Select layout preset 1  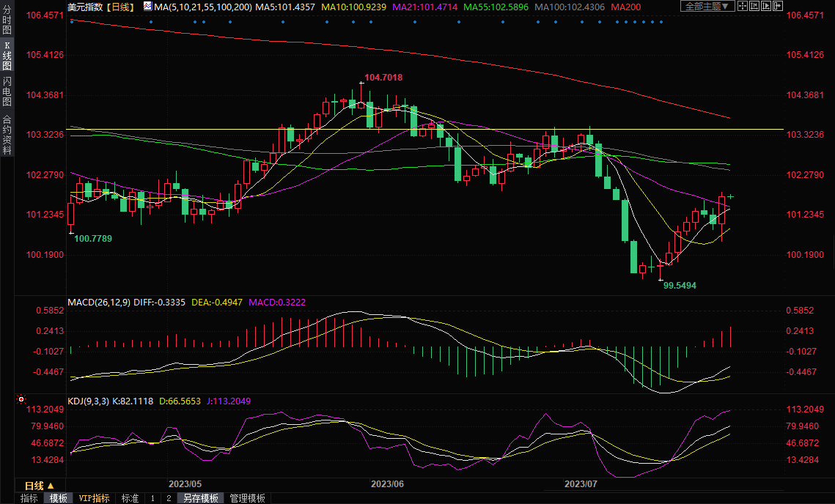(152, 498)
